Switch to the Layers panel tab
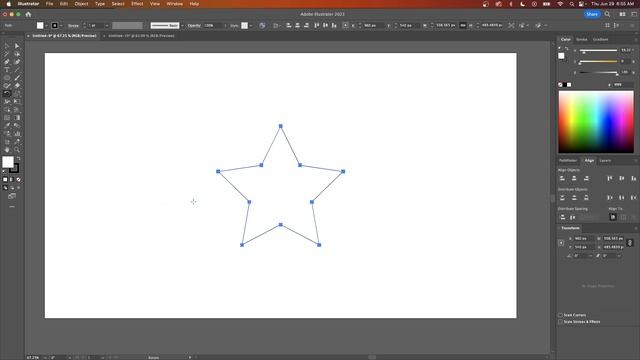 pyautogui.click(x=605, y=160)
